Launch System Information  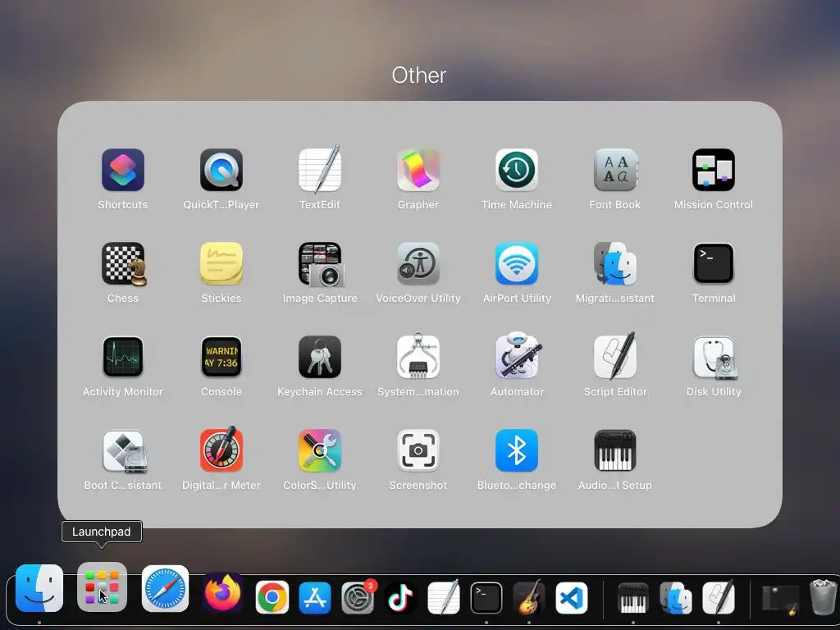coord(418,356)
